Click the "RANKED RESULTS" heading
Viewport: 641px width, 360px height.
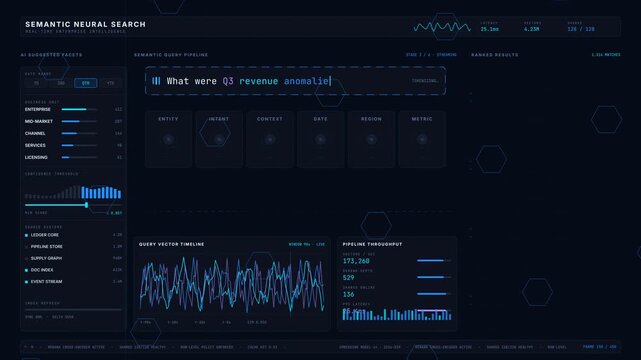pos(495,55)
